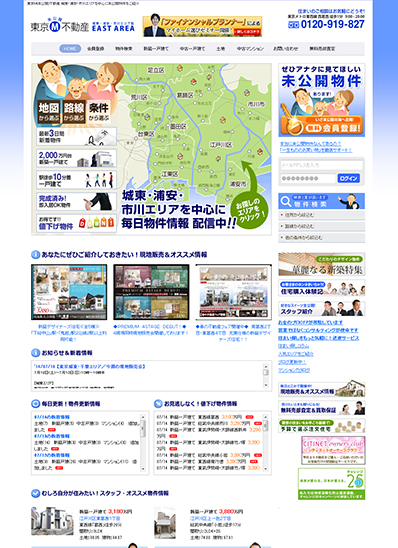Open first property flyer thumbnail in オススメ情報

coord(69,292)
